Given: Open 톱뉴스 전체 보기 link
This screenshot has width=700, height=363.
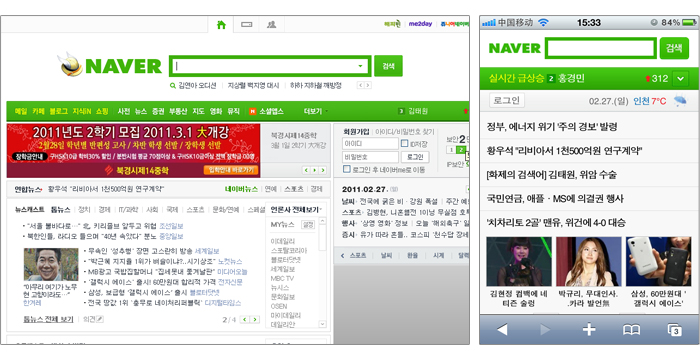Looking at the screenshot, I should 48,319.
